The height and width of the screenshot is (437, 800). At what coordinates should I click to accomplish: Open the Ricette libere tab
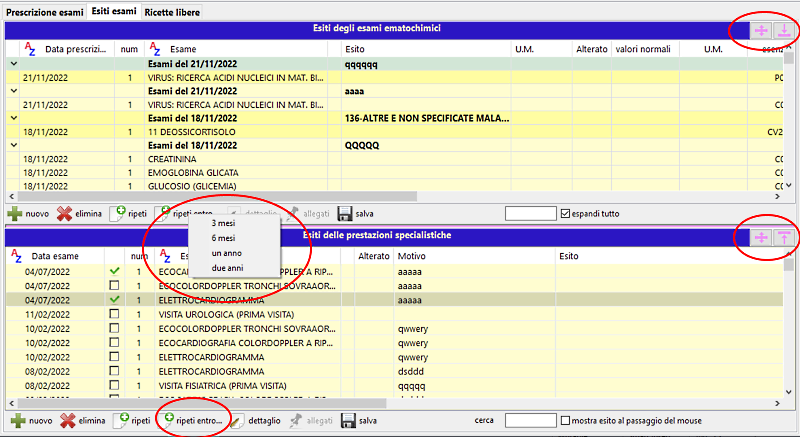click(172, 12)
